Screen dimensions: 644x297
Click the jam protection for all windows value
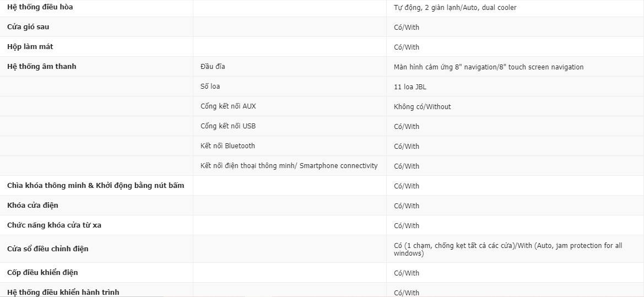tap(507, 249)
